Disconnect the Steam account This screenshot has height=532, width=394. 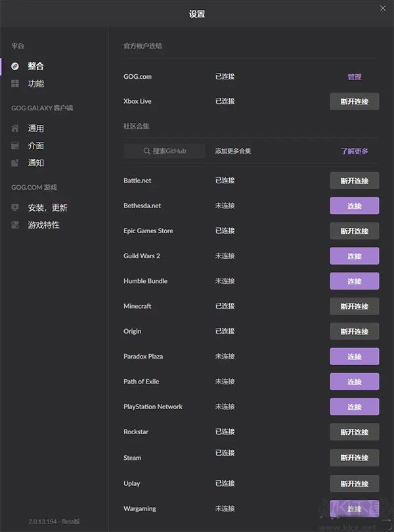(354, 458)
